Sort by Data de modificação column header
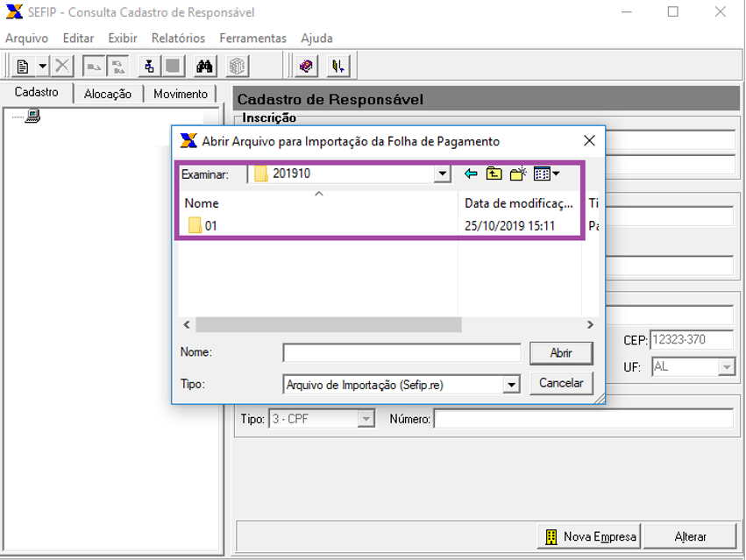 [x=520, y=203]
